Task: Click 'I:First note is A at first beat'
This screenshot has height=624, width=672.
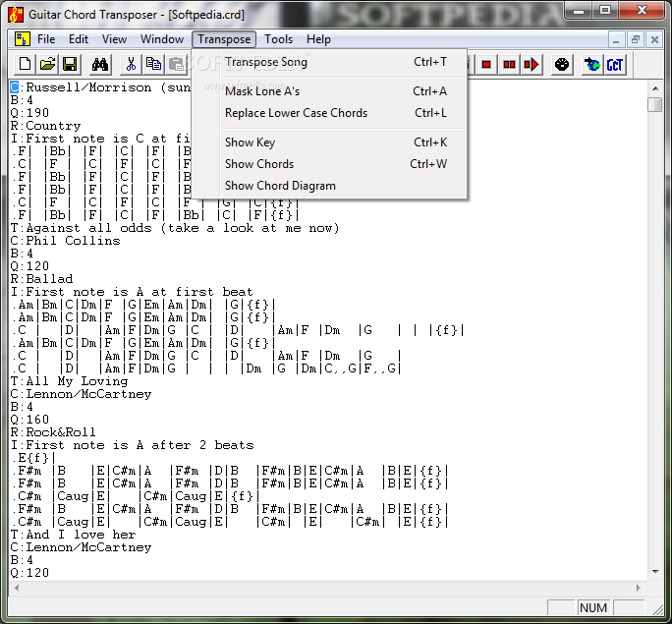Action: (132, 292)
